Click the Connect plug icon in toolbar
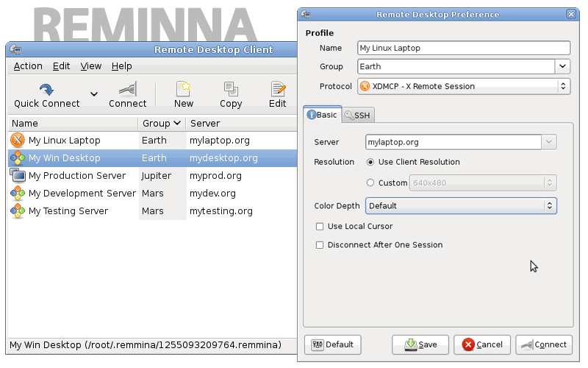The height and width of the screenshot is (368, 588). coord(127,89)
